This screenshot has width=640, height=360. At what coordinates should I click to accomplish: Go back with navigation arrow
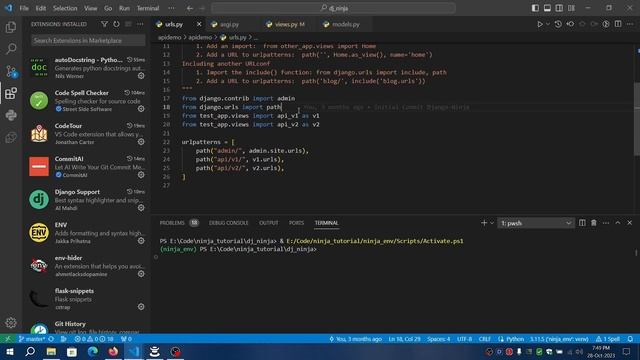pos(190,8)
